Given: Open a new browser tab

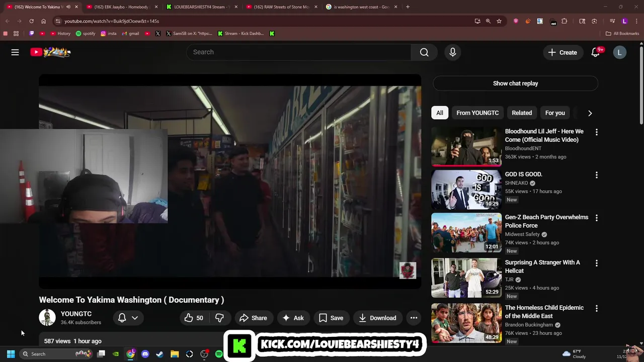Looking at the screenshot, I should (408, 7).
